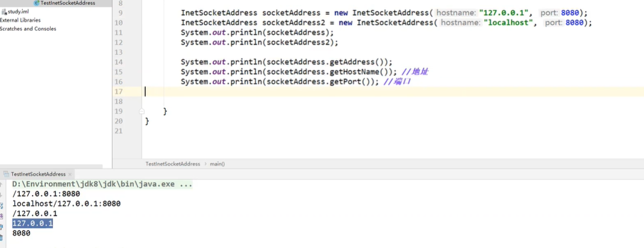The image size is (644, 248).
Task: Click the study.iml file icon
Action: 4,11
